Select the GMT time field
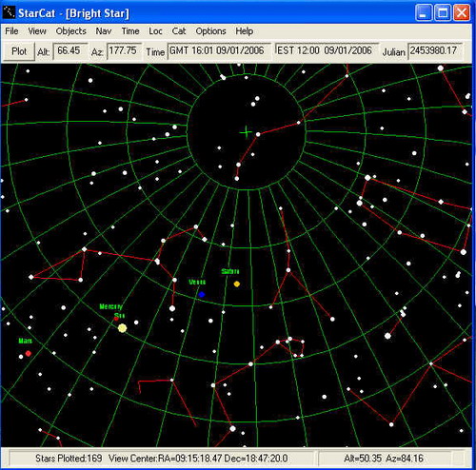This screenshot has width=476, height=470. pyautogui.click(x=219, y=51)
